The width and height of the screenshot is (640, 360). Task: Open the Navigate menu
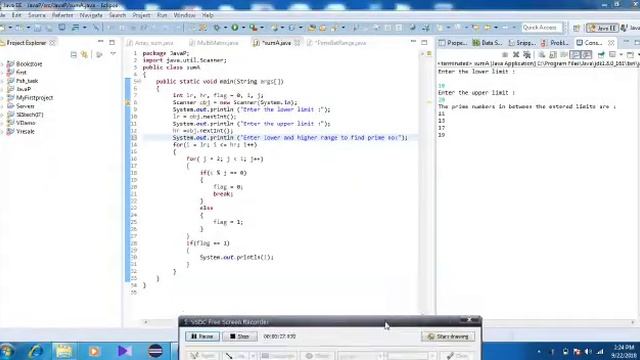pyautogui.click(x=91, y=15)
